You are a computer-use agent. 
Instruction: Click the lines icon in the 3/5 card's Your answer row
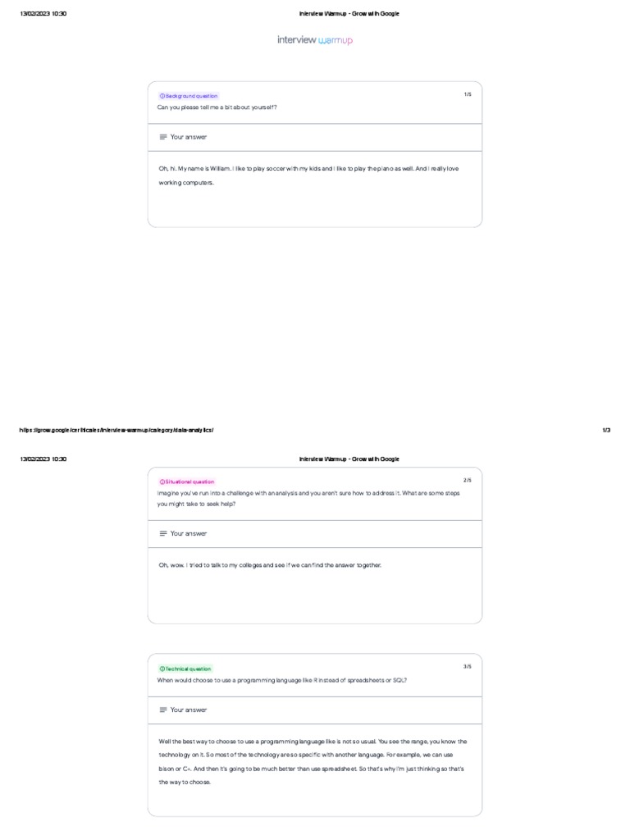coord(163,710)
